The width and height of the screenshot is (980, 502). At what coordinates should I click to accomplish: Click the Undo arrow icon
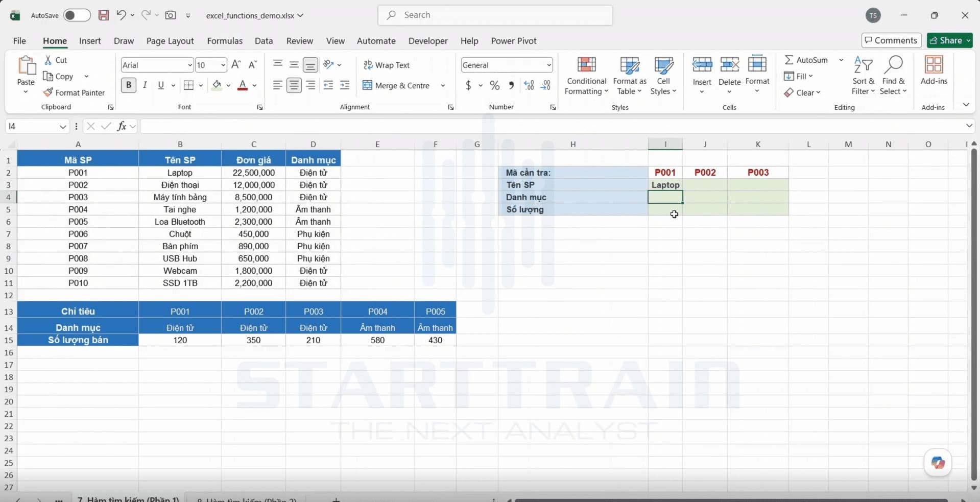tap(121, 15)
